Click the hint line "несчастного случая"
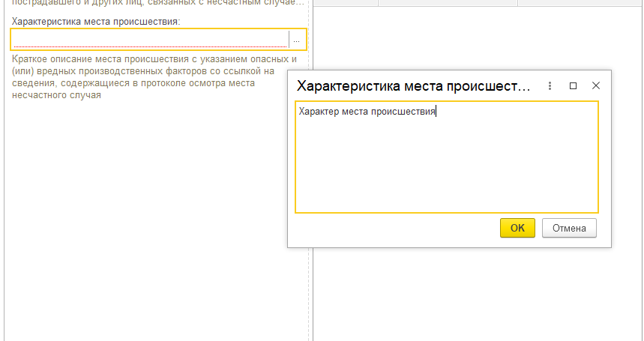The image size is (644, 341). [56, 95]
